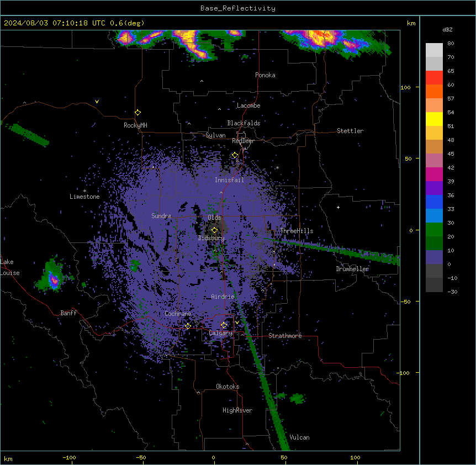The height and width of the screenshot is (465, 476).
Task: Click the Cochrane city label
Action: tap(178, 314)
